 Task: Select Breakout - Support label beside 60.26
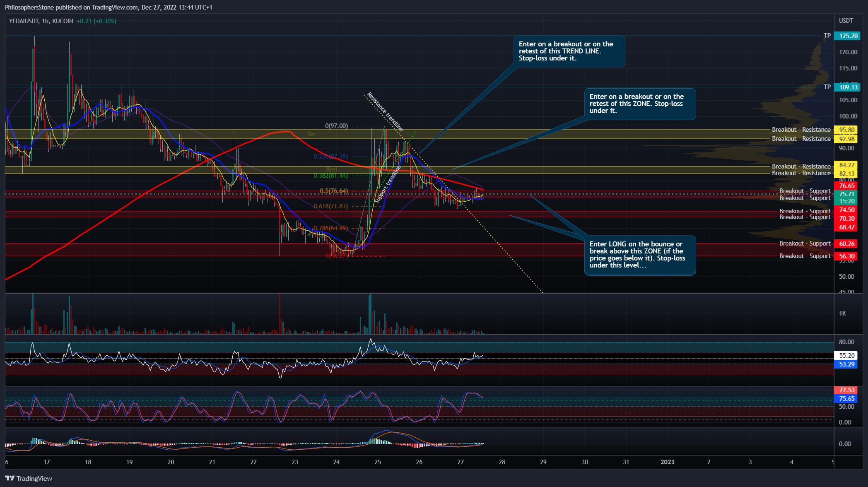[x=805, y=243]
